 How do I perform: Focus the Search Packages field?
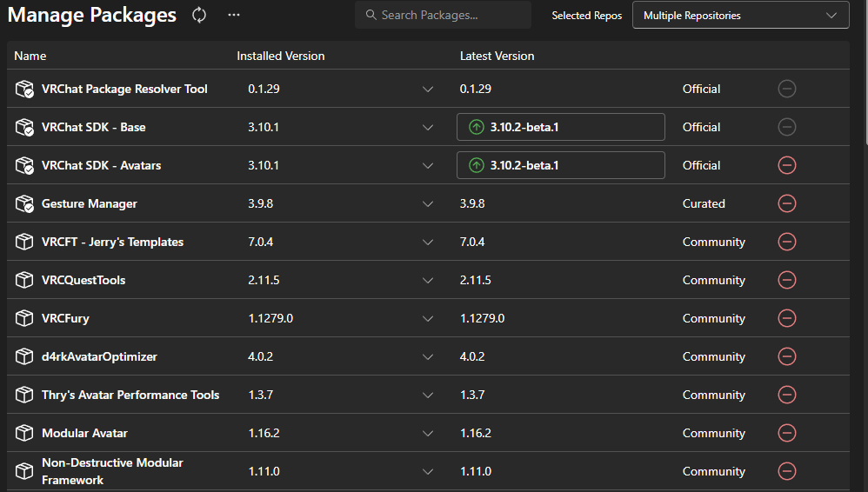(x=443, y=15)
